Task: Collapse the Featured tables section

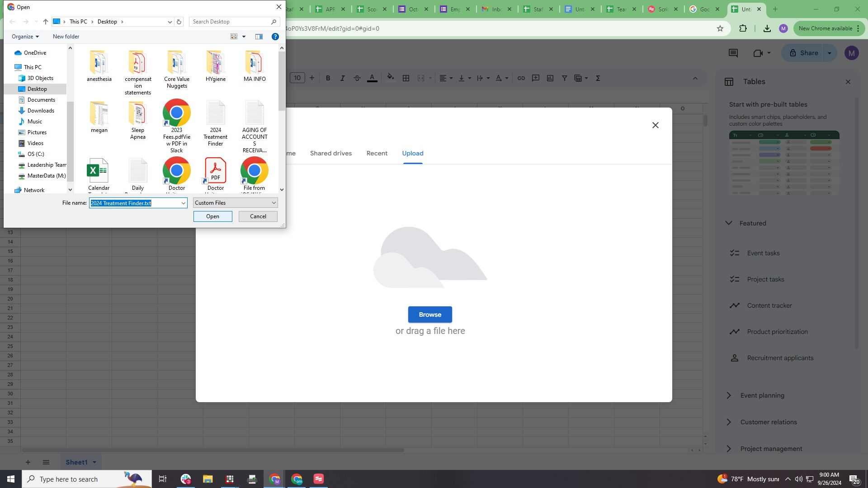Action: [728, 223]
